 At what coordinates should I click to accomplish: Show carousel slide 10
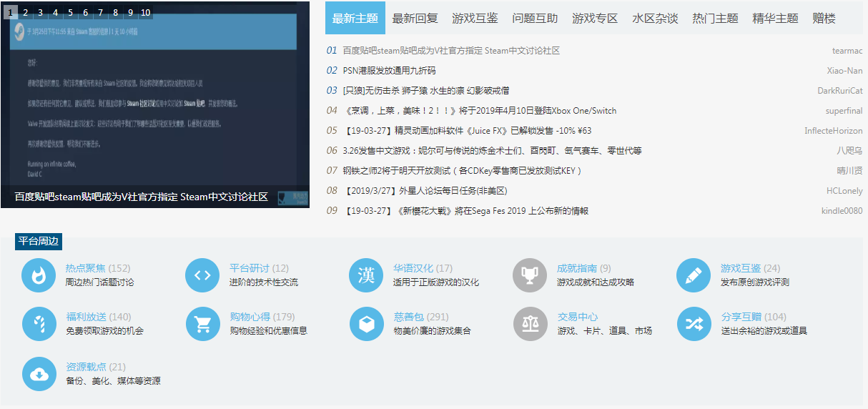145,12
